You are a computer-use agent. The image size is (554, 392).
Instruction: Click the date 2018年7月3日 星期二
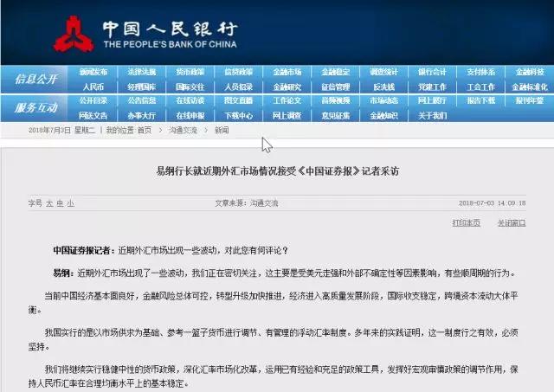click(x=61, y=131)
